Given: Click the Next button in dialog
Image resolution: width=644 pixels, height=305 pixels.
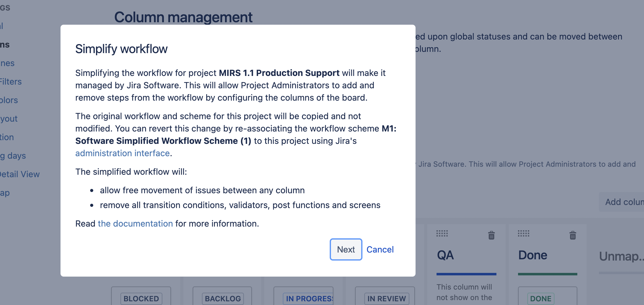Looking at the screenshot, I should (x=346, y=249).
